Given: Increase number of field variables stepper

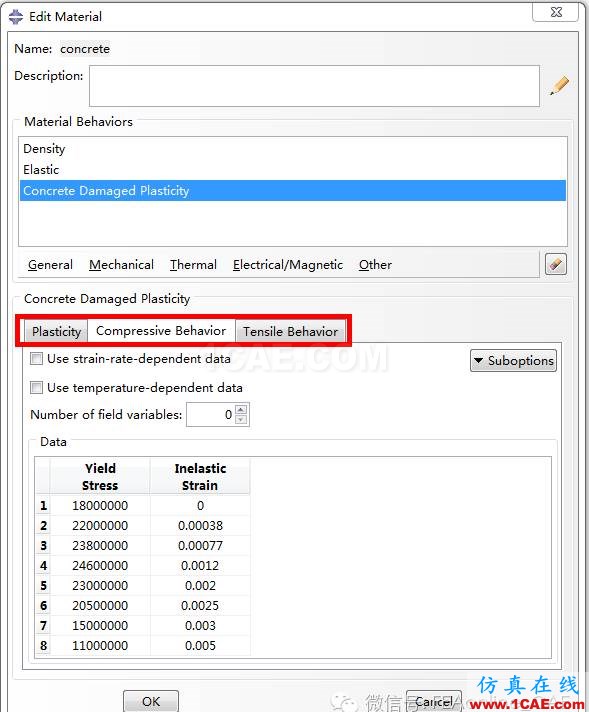Looking at the screenshot, I should 241,409.
